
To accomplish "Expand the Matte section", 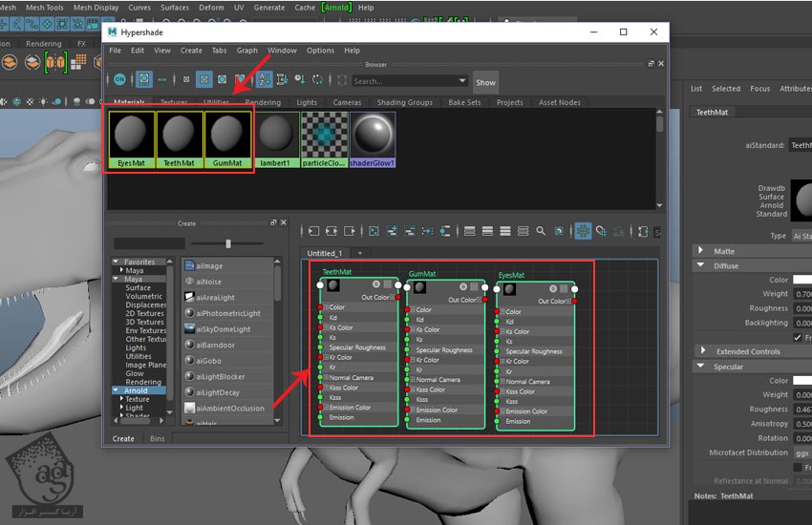I will click(700, 250).
